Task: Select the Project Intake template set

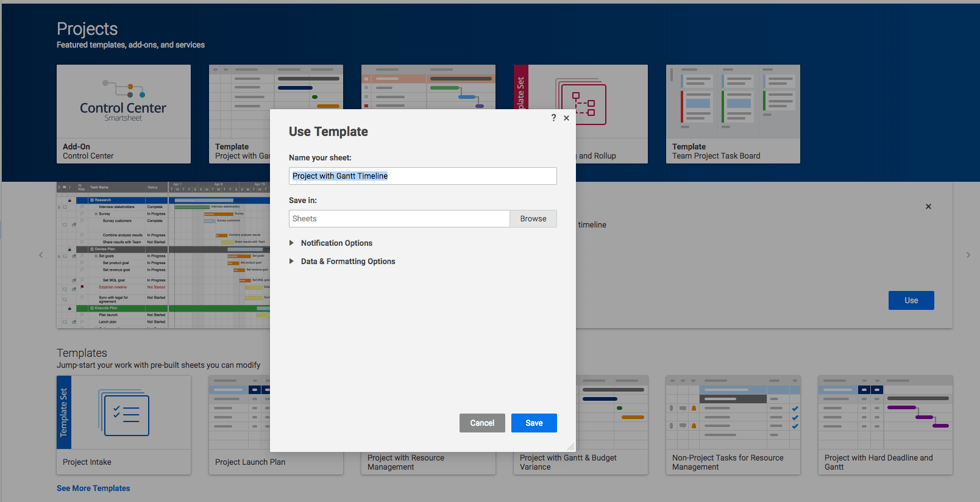Action: [x=124, y=425]
